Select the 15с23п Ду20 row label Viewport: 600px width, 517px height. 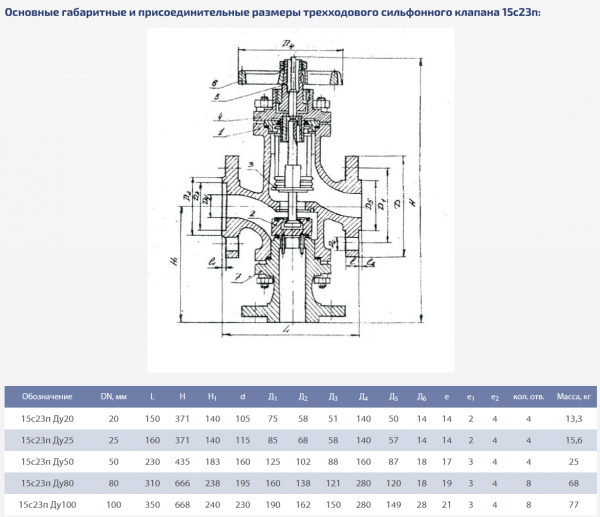tap(48, 418)
